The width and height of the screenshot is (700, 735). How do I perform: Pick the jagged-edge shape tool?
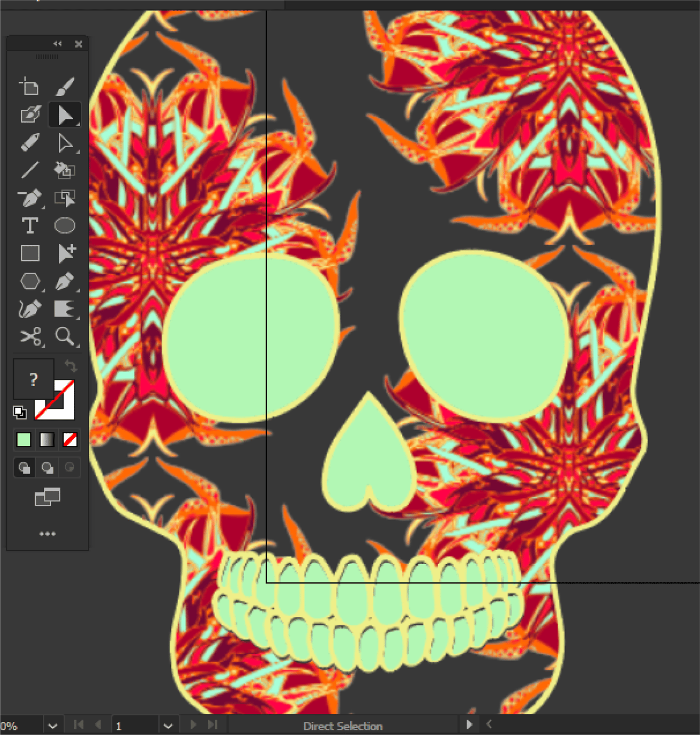pyautogui.click(x=65, y=309)
